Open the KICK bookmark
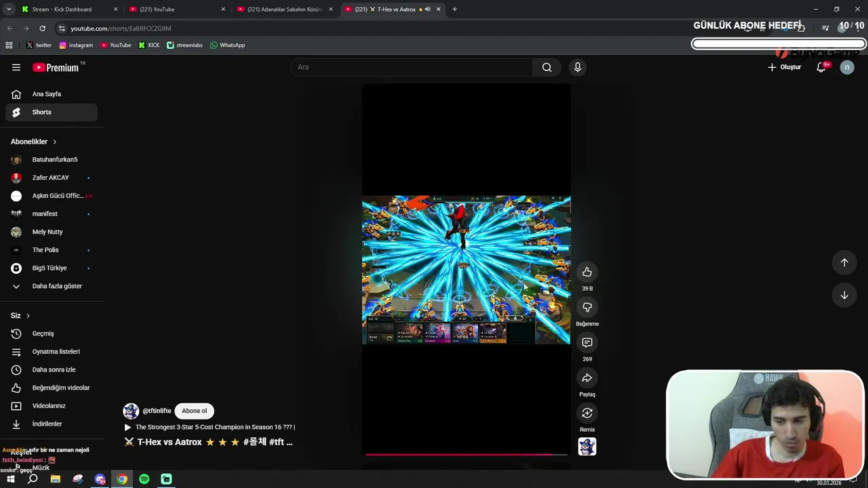This screenshot has width=868, height=488. pyautogui.click(x=149, y=45)
